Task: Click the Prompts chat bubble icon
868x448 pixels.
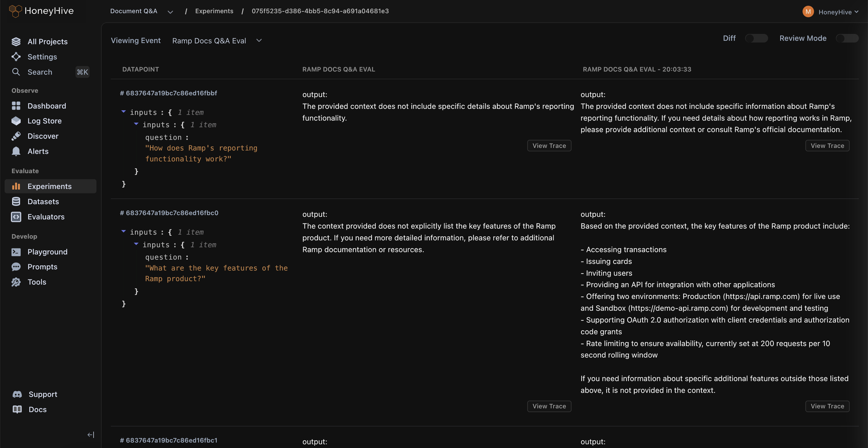Action: pos(16,267)
